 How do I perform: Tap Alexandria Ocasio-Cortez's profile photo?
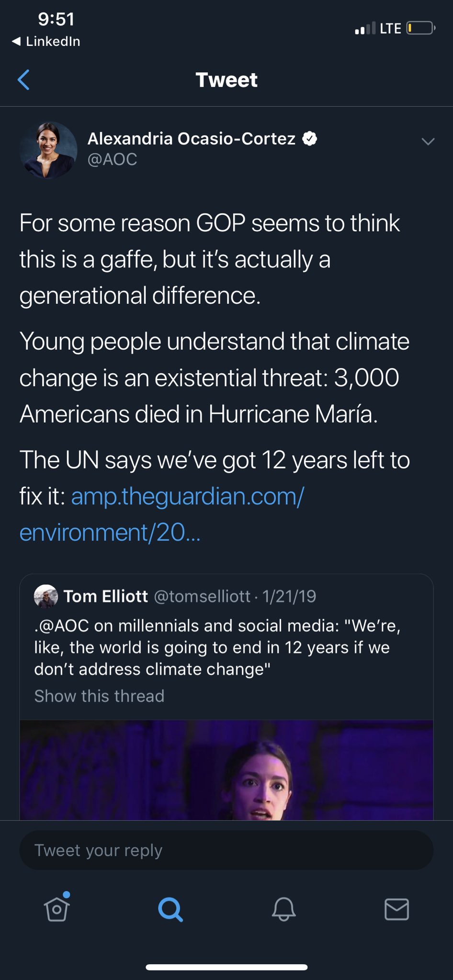click(x=48, y=150)
